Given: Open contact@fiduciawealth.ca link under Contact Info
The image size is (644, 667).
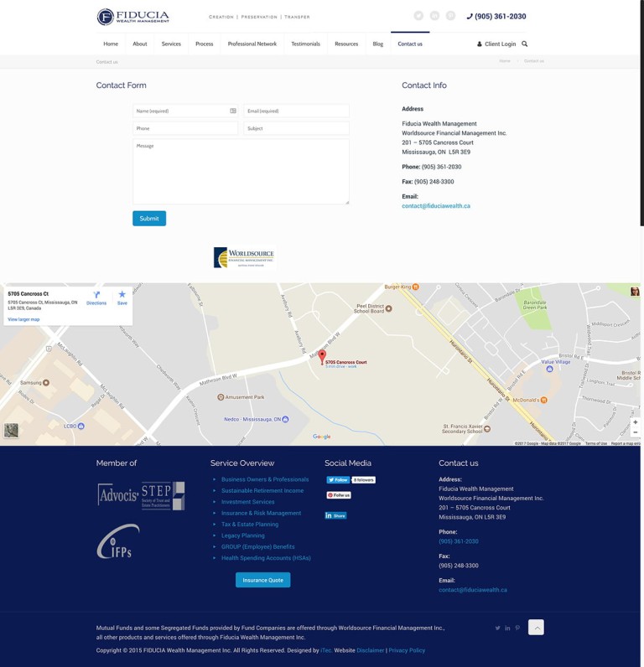Looking at the screenshot, I should pyautogui.click(x=436, y=206).
